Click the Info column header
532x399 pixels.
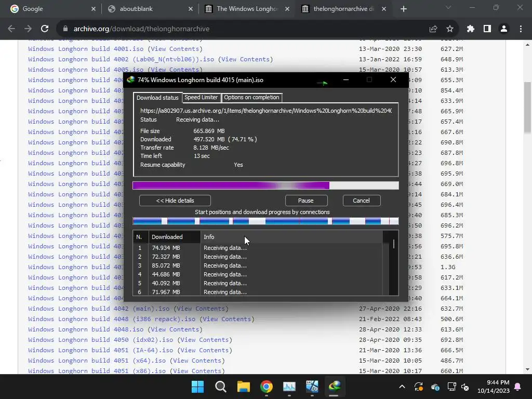(292, 237)
